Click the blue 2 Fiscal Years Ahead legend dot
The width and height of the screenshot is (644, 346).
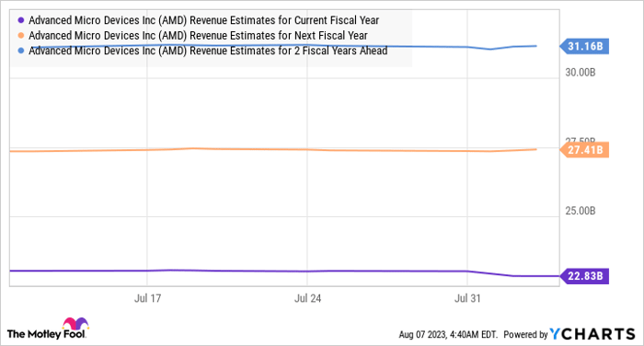pyautogui.click(x=21, y=51)
